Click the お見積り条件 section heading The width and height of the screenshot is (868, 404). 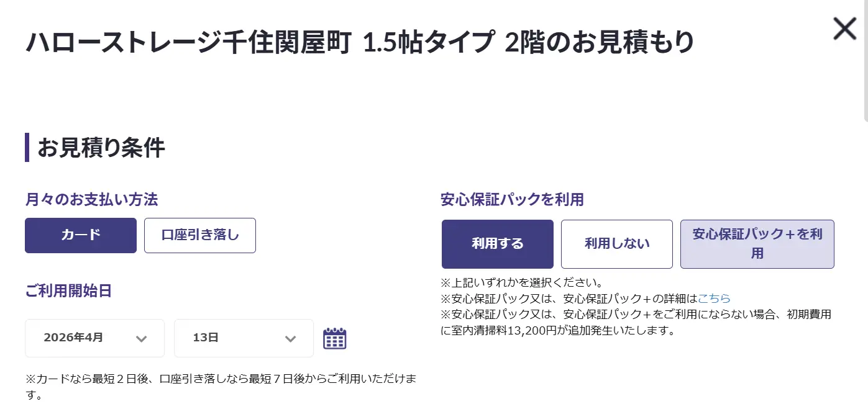tap(101, 148)
